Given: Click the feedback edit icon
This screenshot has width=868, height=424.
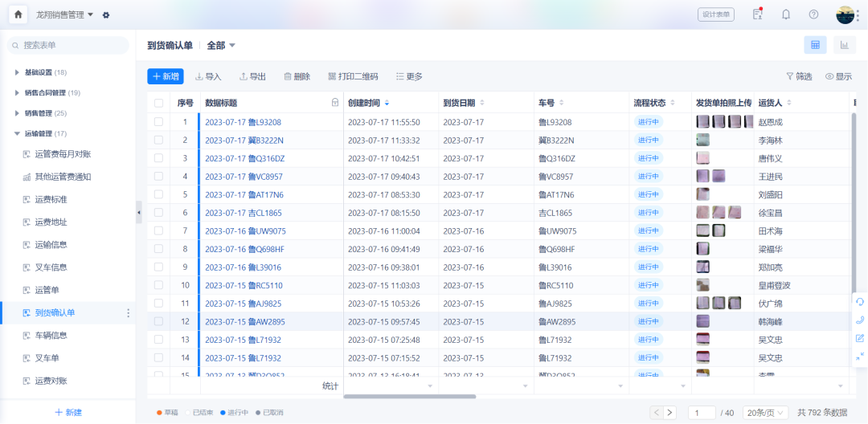Looking at the screenshot, I should tap(860, 338).
